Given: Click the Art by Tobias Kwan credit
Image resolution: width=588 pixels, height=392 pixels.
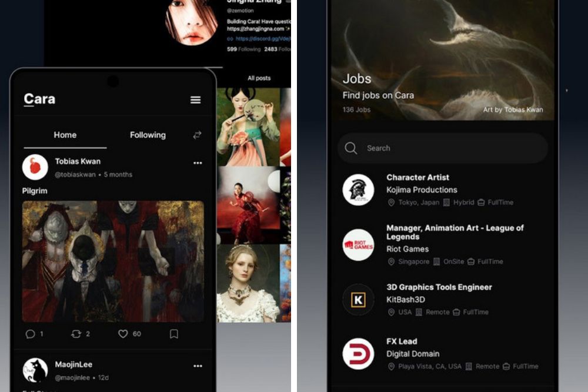Looking at the screenshot, I should (x=513, y=109).
